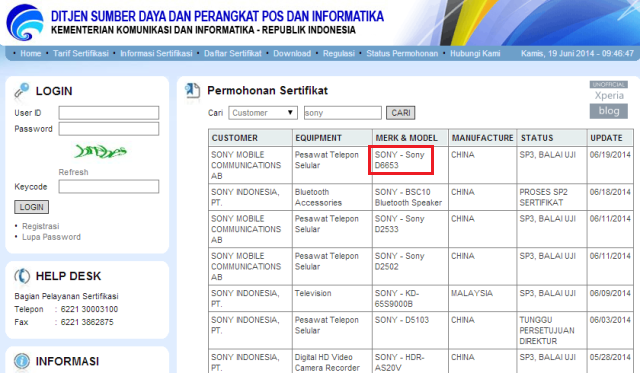Viewport: 640px width, 373px height.
Task: Click the EQUIPMENT column header
Action: coord(332,138)
